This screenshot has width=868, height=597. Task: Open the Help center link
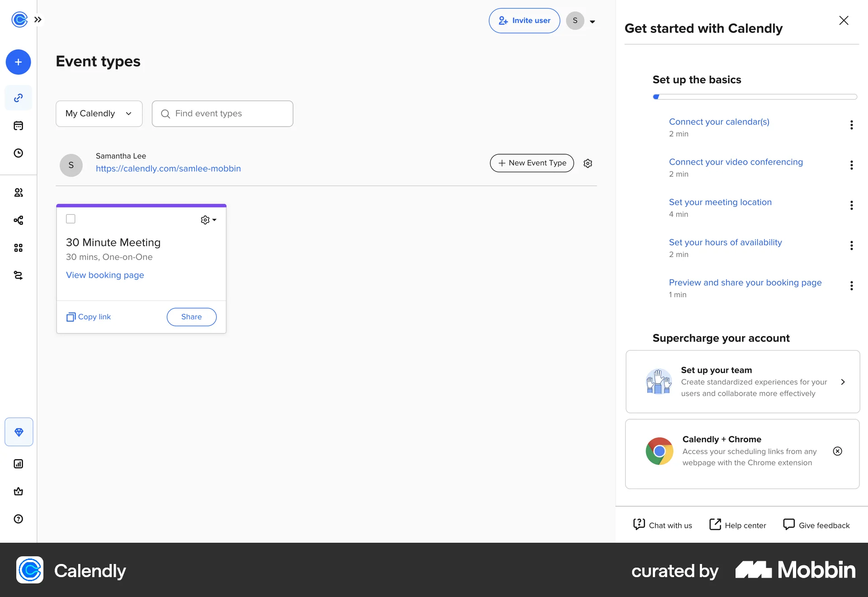click(x=738, y=525)
